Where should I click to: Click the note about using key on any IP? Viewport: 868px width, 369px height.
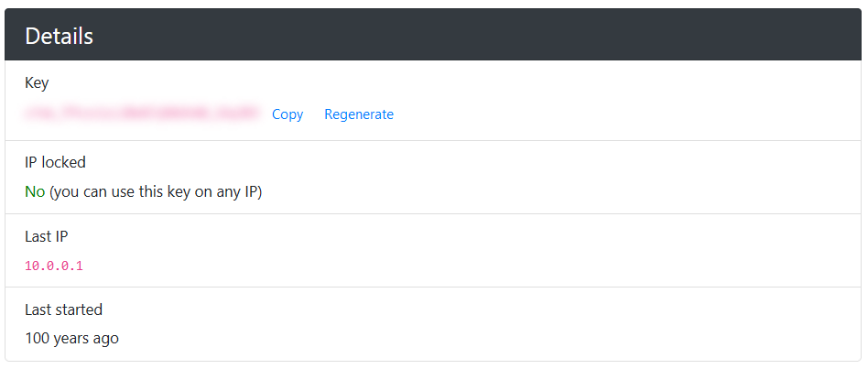(156, 191)
